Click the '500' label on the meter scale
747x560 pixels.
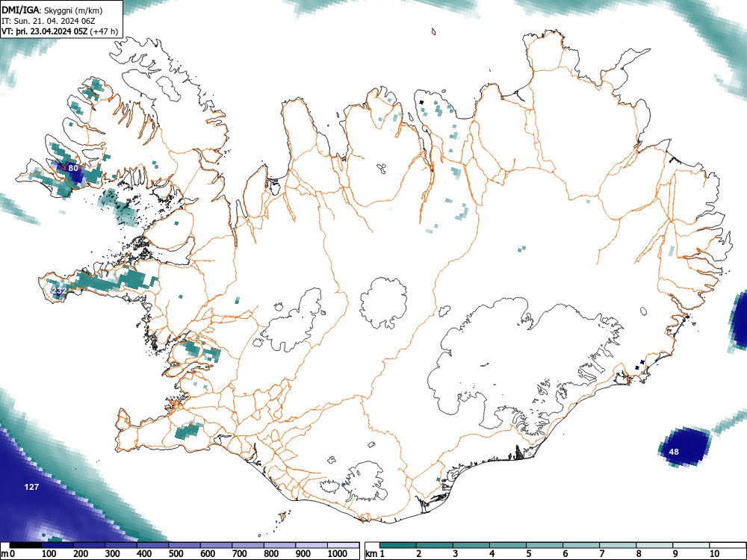(x=176, y=554)
